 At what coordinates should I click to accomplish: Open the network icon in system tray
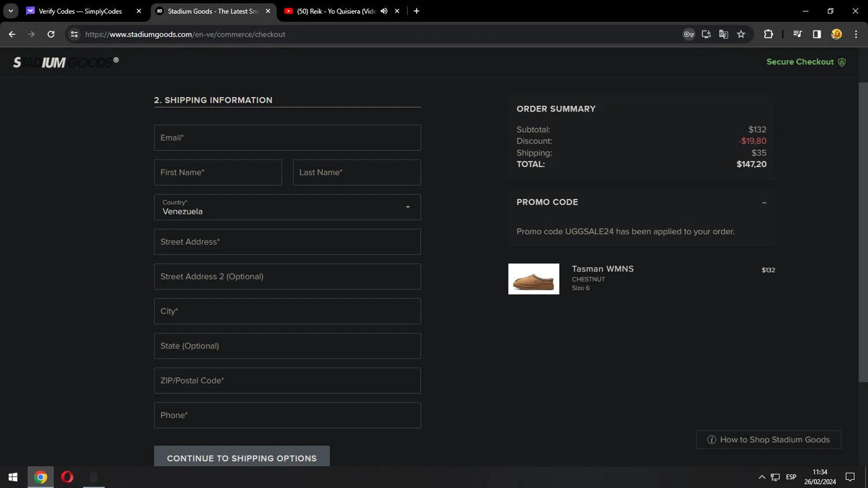tap(775, 477)
